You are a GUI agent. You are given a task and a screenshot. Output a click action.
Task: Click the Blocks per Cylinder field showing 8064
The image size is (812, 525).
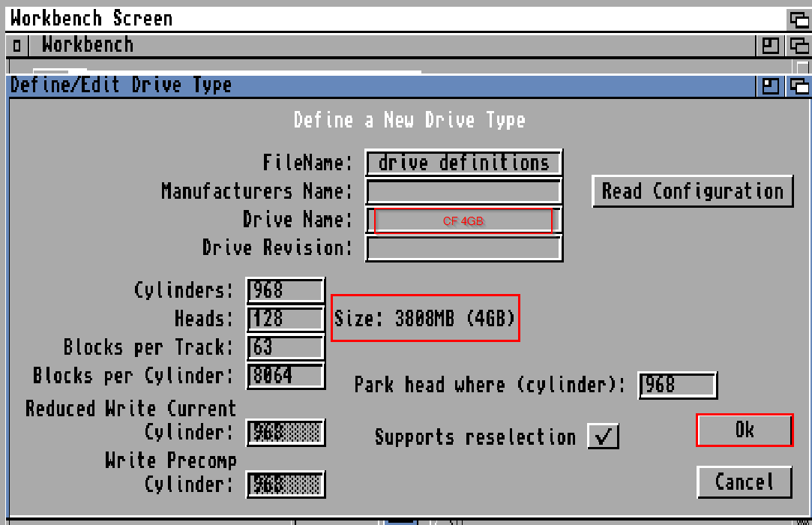pyautogui.click(x=285, y=376)
